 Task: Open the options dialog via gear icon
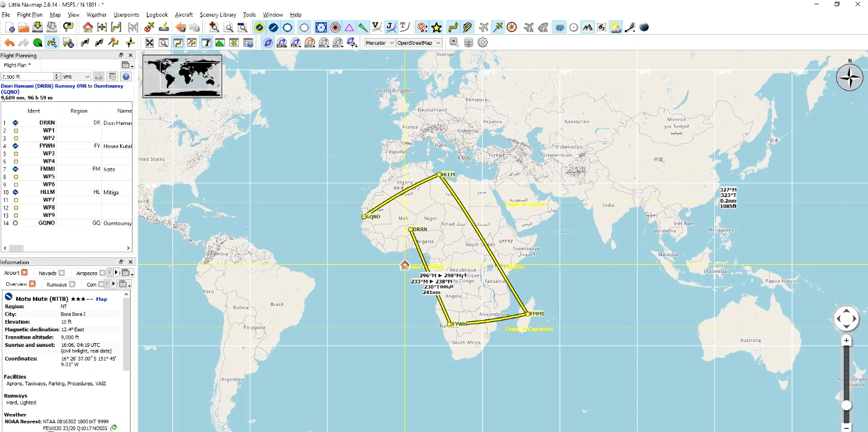482,42
